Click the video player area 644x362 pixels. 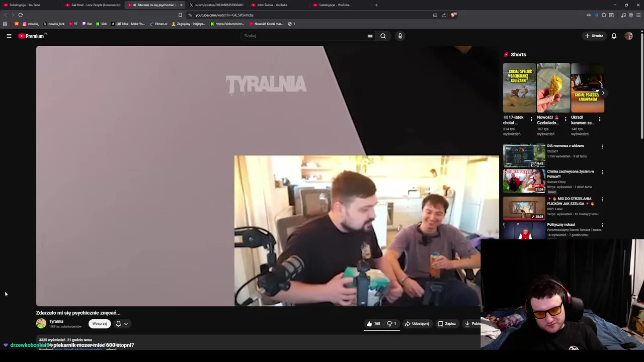pyautogui.click(x=268, y=176)
